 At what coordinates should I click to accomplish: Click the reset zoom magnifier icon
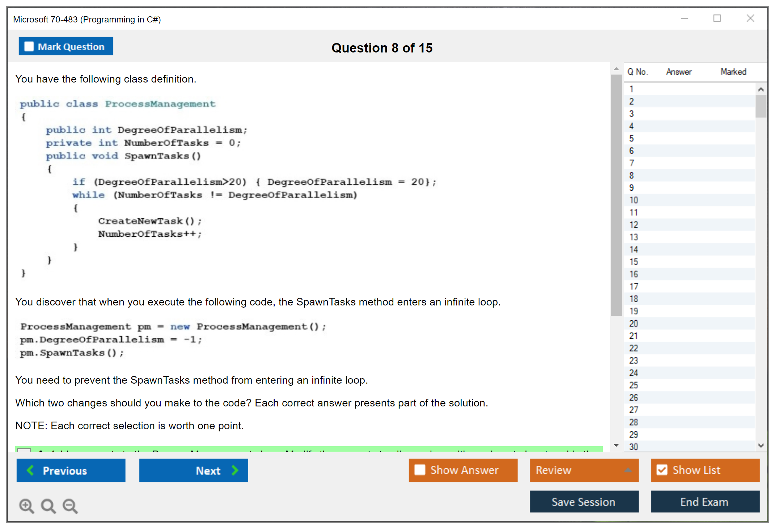point(48,506)
